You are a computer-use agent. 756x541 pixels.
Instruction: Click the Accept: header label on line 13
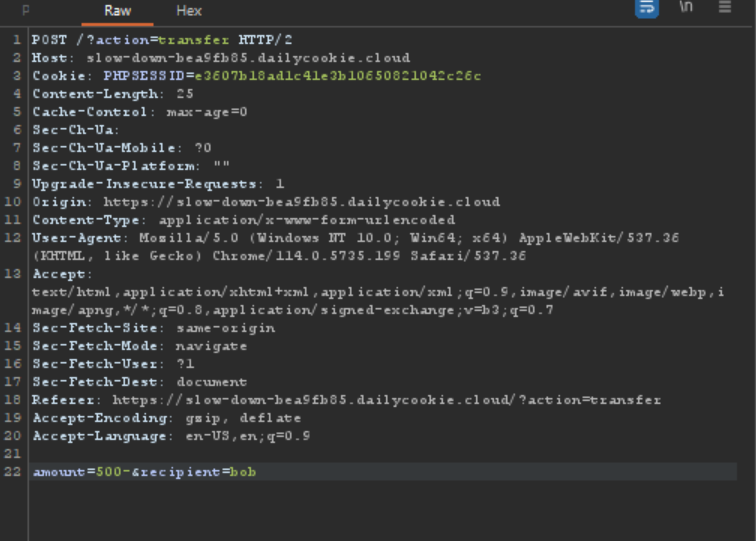62,274
